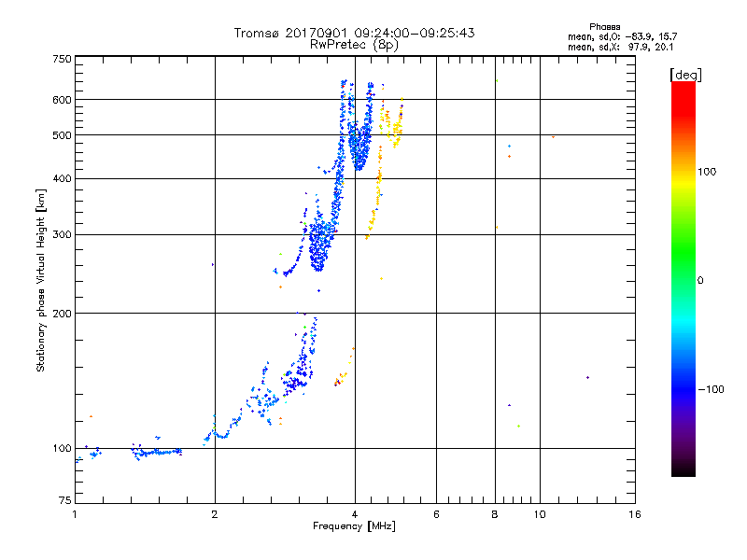The width and height of the screenshot is (747, 560).
Task: Click the x-axis tick label '4'
Action: point(355,514)
